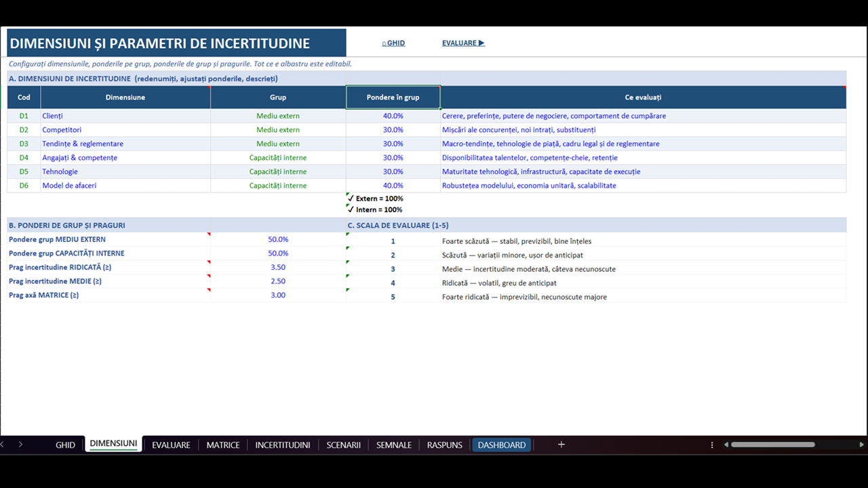Select the 3.50 high uncertainty threshold

coord(278,267)
